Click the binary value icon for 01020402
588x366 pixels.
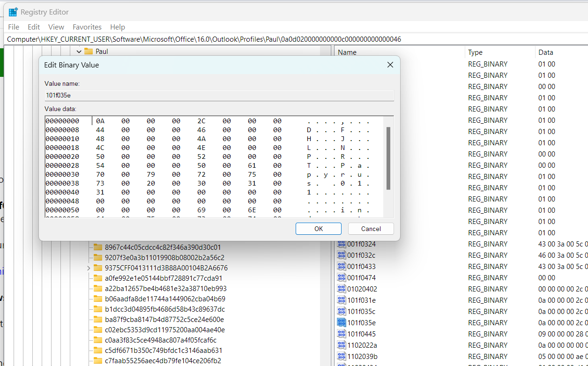[x=342, y=289]
